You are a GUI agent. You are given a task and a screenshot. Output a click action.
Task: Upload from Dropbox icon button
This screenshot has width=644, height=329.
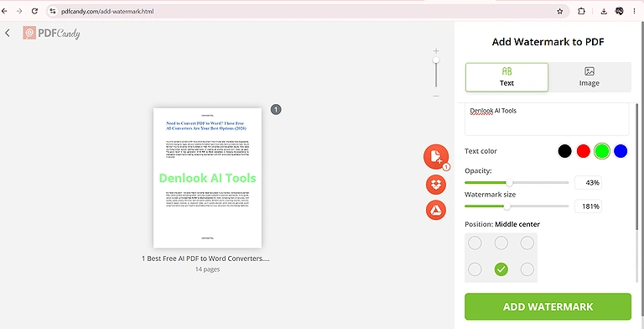pos(436,185)
